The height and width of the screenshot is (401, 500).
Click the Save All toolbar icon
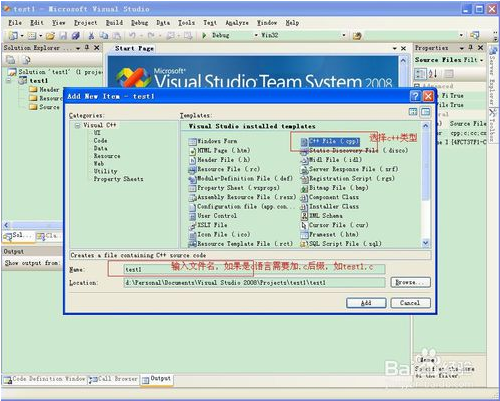pyautogui.click(x=76, y=35)
